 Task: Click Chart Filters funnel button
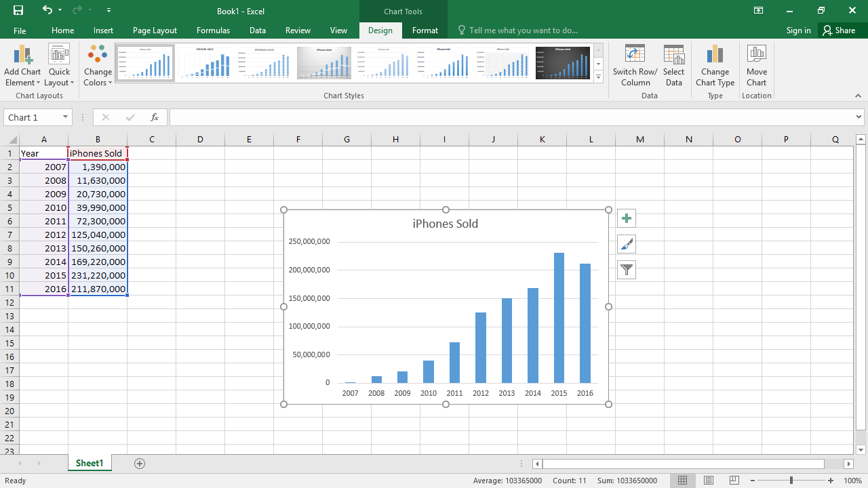click(x=627, y=270)
